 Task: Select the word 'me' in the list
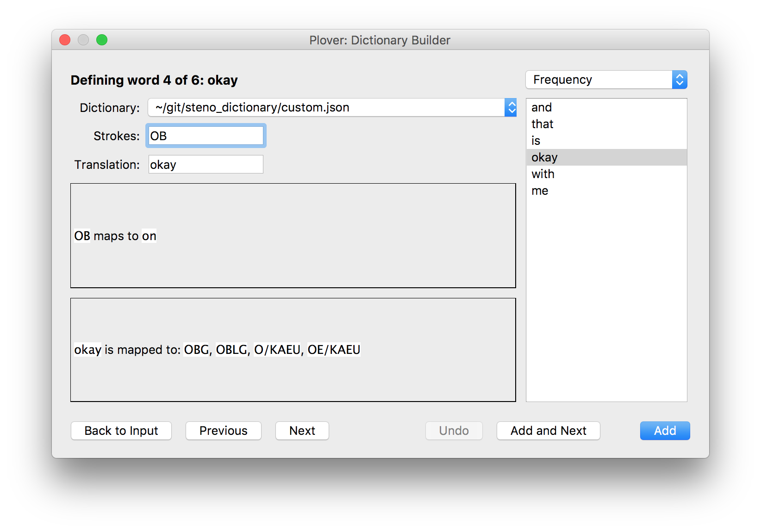point(540,191)
